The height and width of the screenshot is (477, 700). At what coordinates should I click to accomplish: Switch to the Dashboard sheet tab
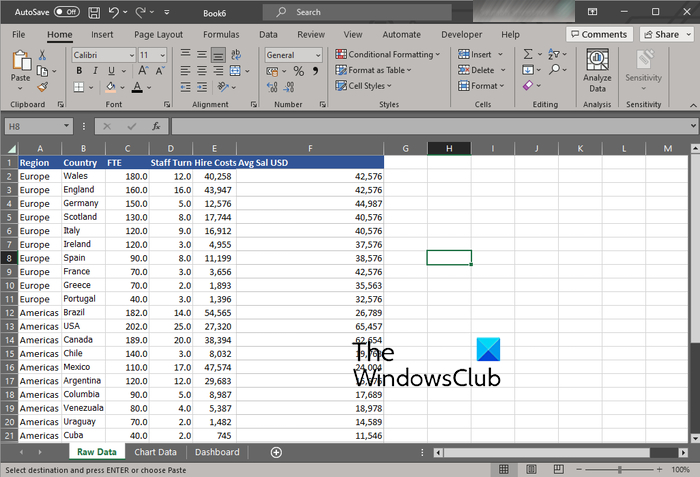pos(217,452)
